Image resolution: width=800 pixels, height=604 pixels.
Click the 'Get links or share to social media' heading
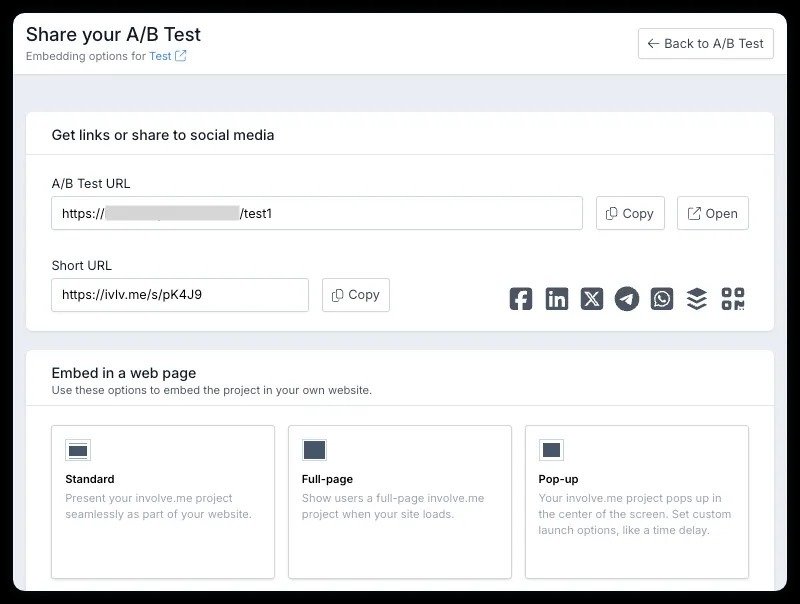pyautogui.click(x=163, y=135)
